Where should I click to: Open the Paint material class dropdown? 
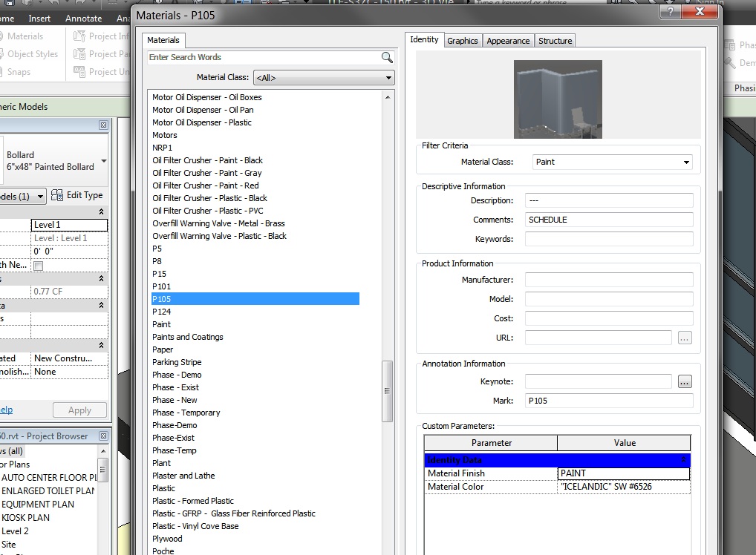coord(612,162)
